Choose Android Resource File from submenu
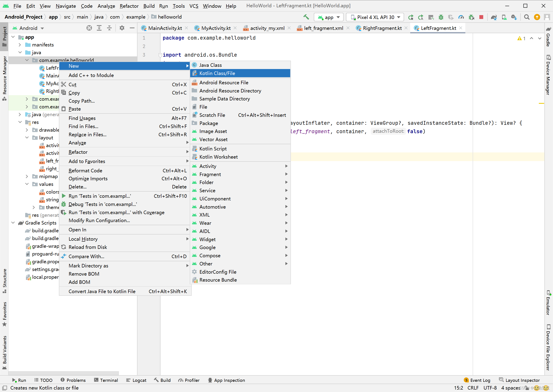 [224, 83]
